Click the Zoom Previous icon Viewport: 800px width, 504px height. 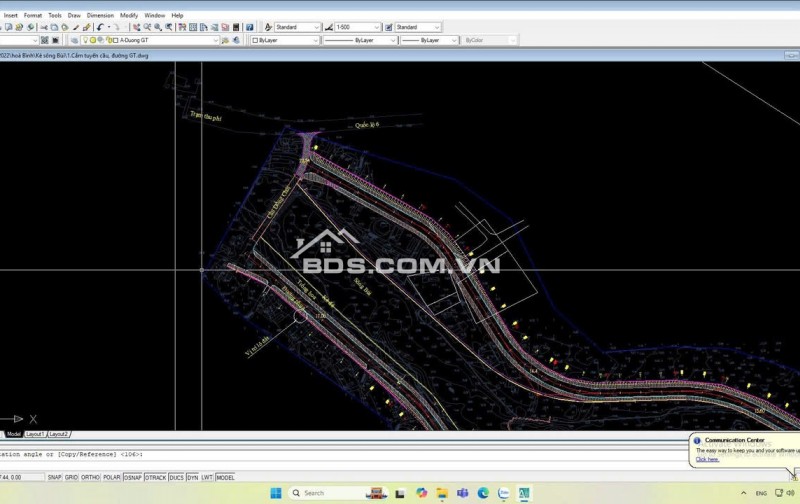point(168,27)
